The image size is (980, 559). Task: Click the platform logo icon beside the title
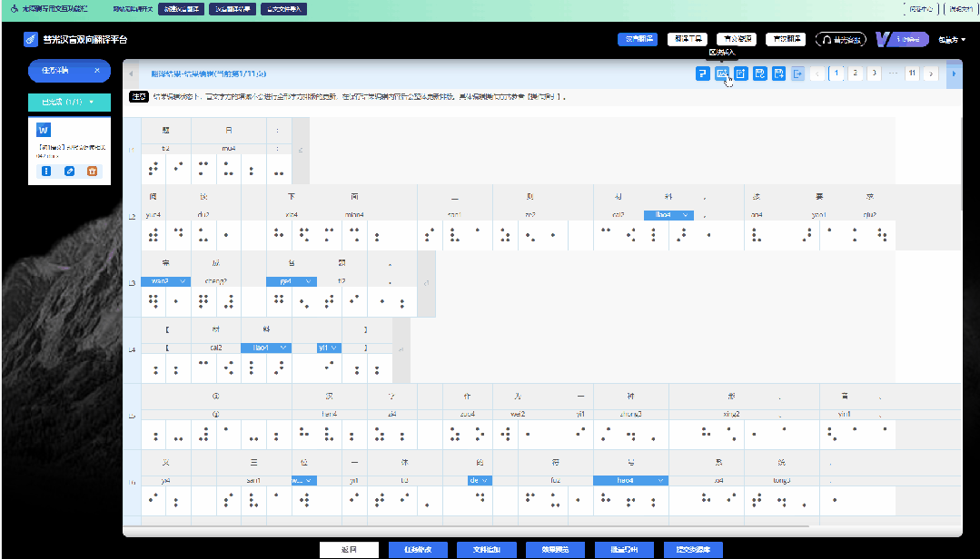click(31, 39)
